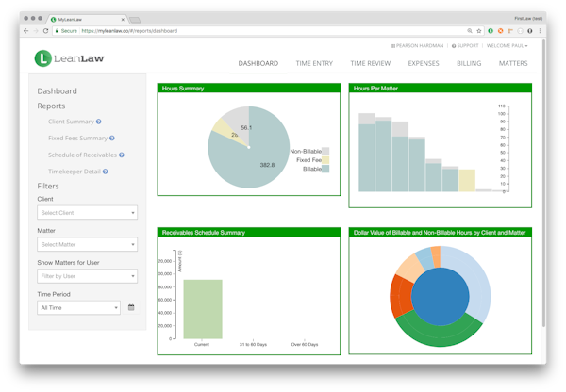Open the Select Matter dropdown
Viewport: 566px width, 392px height.
click(87, 245)
